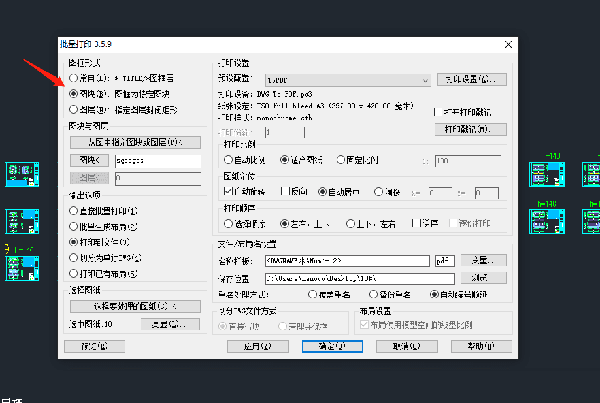The image size is (600, 403).
Task: Toggle the 逆序 reverse order checkbox
Action: pyautogui.click(x=415, y=223)
